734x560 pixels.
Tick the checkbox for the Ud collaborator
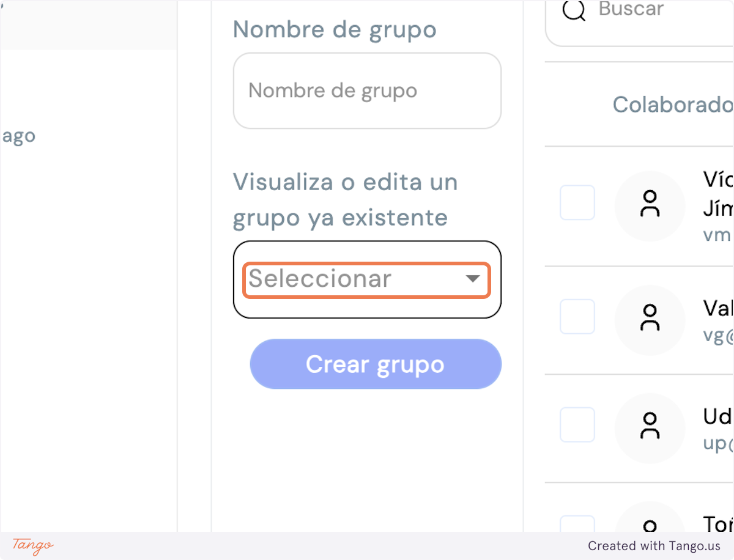pyautogui.click(x=577, y=425)
